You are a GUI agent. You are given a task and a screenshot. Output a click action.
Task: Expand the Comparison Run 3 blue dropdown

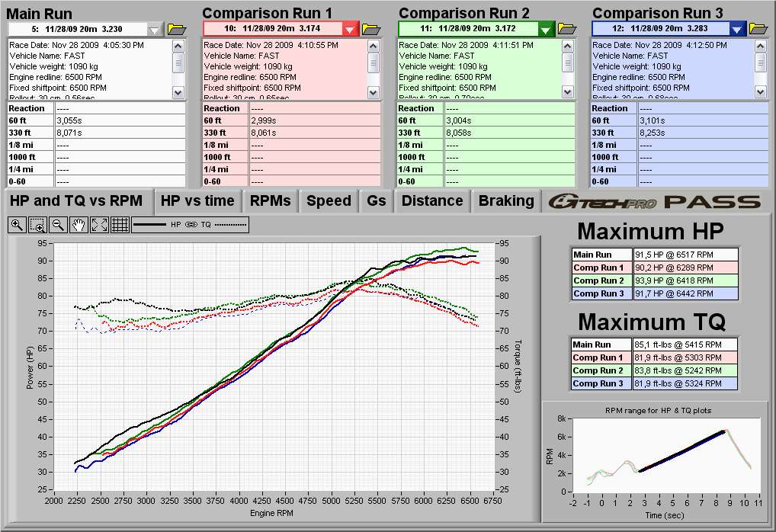coord(736,29)
